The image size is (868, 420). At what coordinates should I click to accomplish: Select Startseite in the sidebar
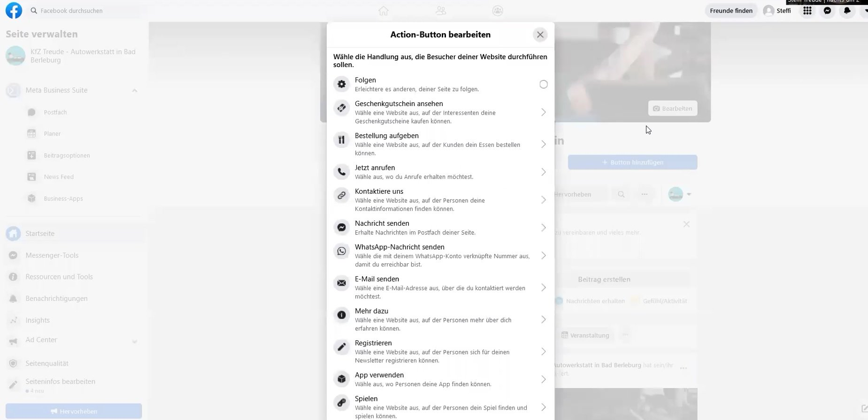pos(73,234)
